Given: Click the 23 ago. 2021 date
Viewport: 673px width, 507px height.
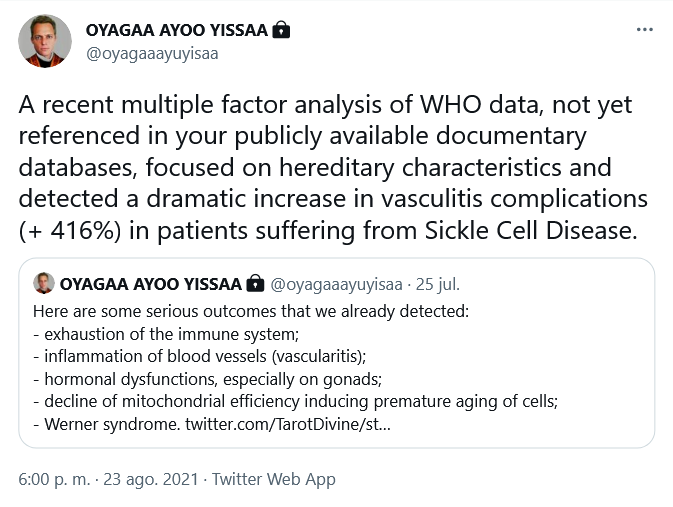Looking at the screenshot, I should tap(151, 479).
